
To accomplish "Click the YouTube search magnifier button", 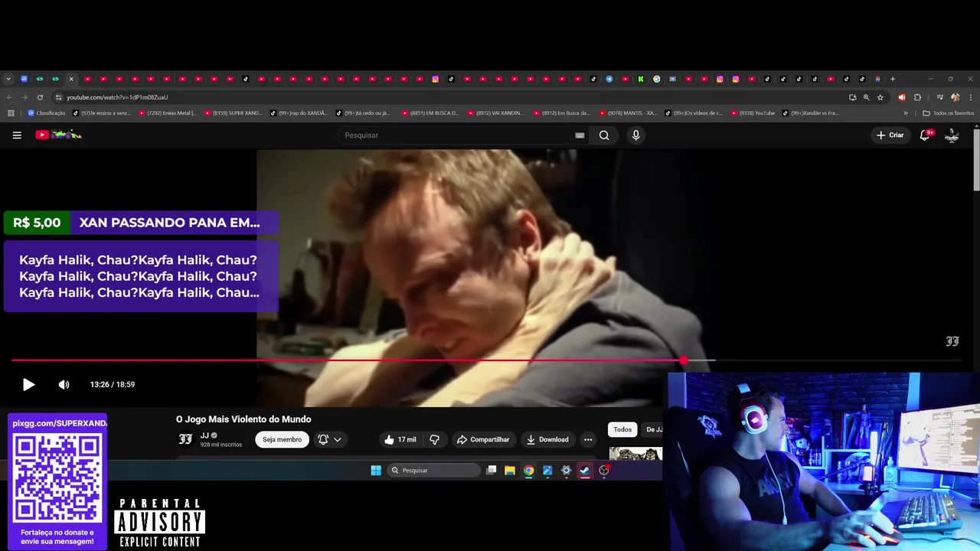I will (x=604, y=135).
